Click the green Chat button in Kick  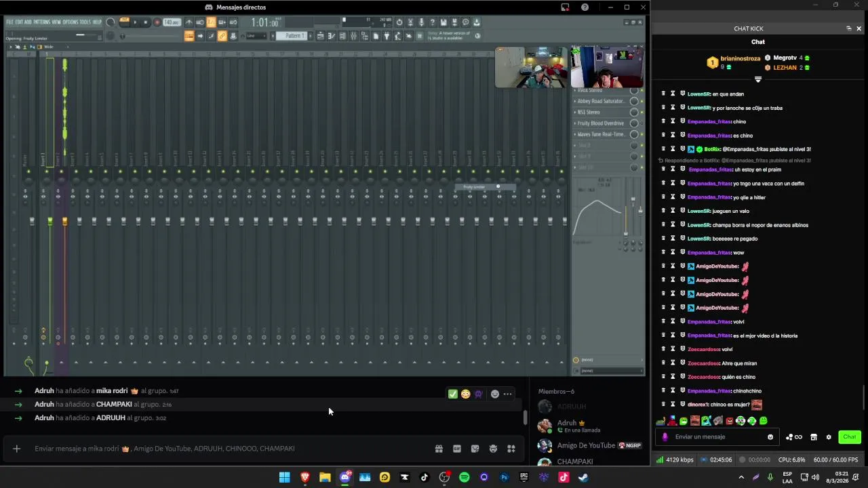[x=850, y=437]
